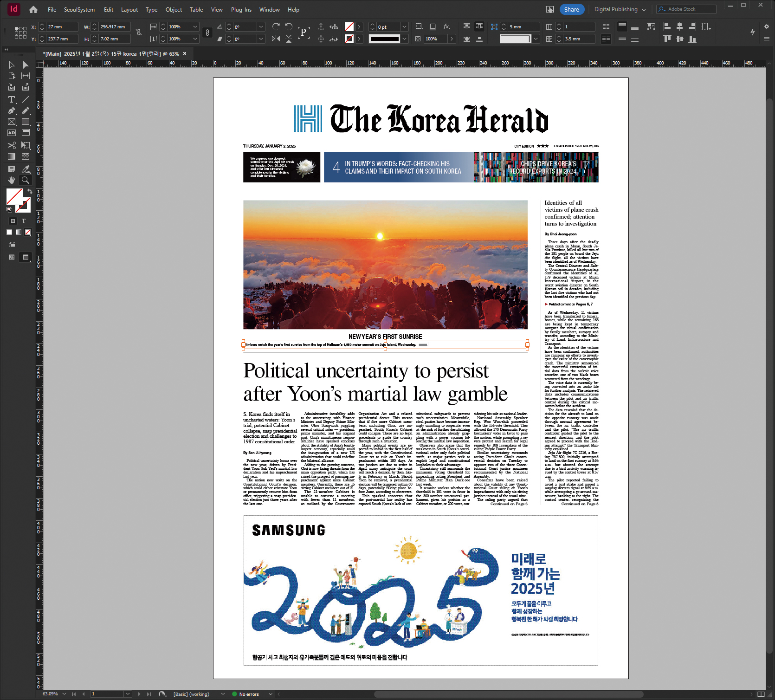Select the Eyedropper tool
This screenshot has height=700, width=775.
[26, 169]
